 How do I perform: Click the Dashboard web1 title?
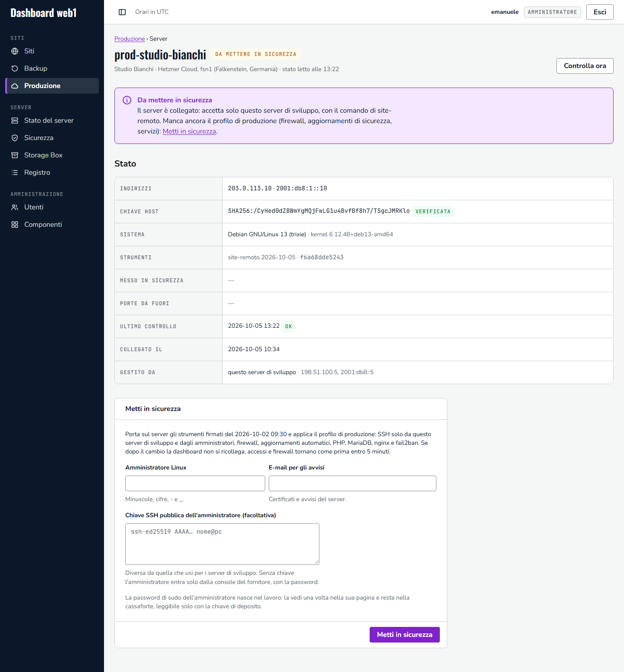point(43,13)
